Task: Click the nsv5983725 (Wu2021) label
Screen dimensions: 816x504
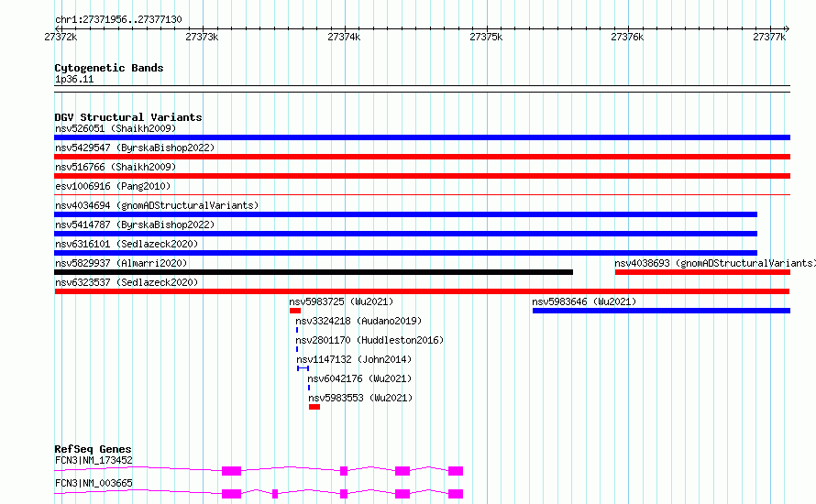Action: 341,301
